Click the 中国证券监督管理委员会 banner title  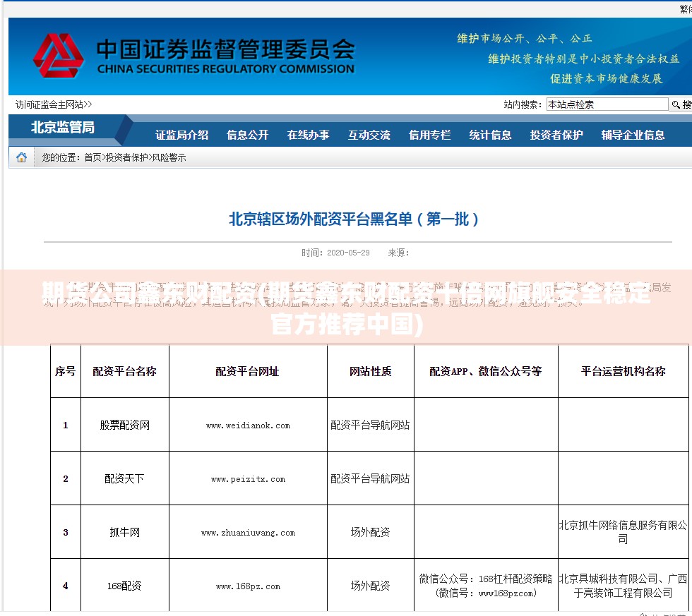225,49
